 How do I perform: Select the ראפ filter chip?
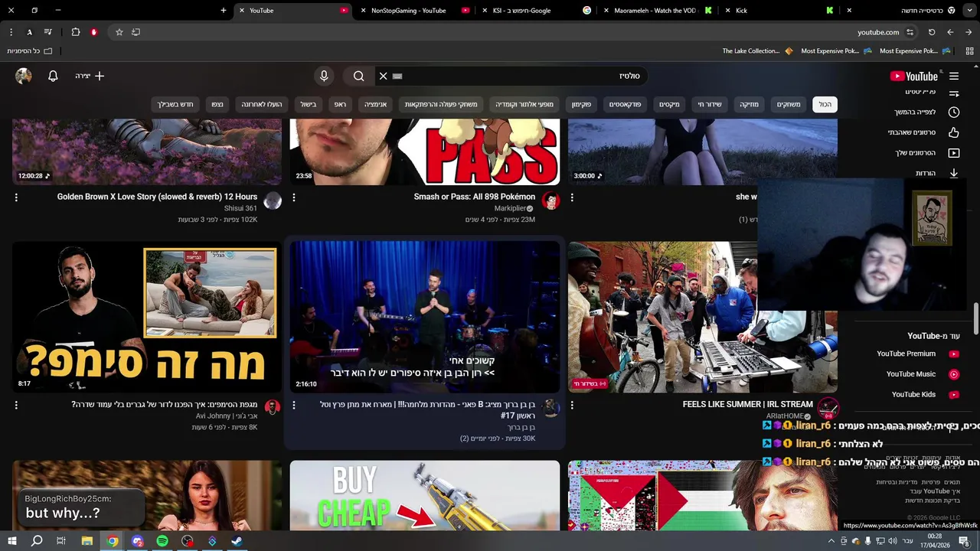(x=340, y=104)
